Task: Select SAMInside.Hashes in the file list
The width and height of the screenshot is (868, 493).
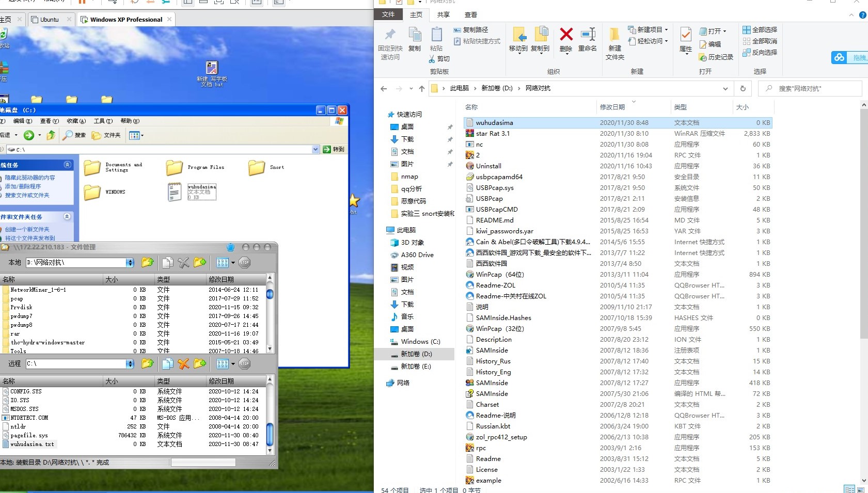Action: pyautogui.click(x=503, y=318)
